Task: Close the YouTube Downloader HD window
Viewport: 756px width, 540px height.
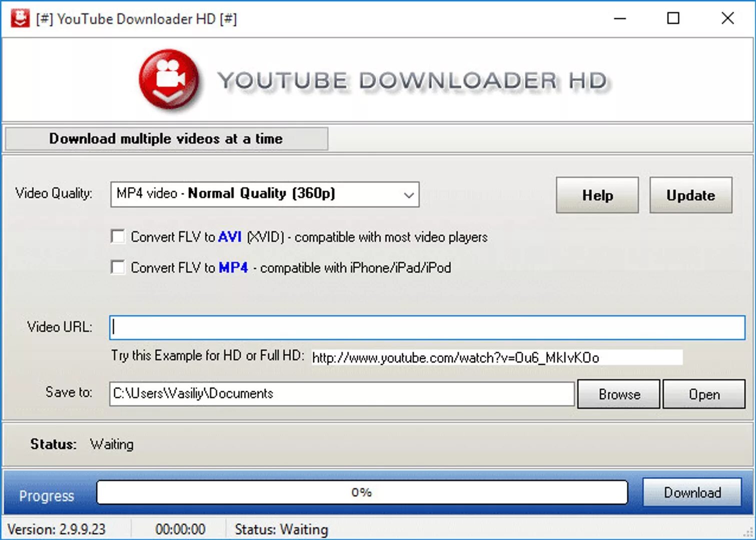Action: (x=727, y=18)
